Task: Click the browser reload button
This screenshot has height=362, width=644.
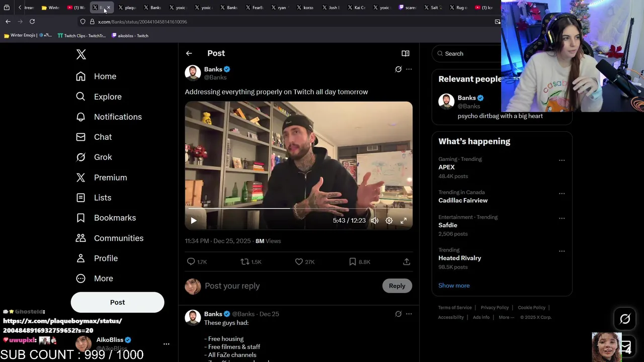Action: coord(32,22)
